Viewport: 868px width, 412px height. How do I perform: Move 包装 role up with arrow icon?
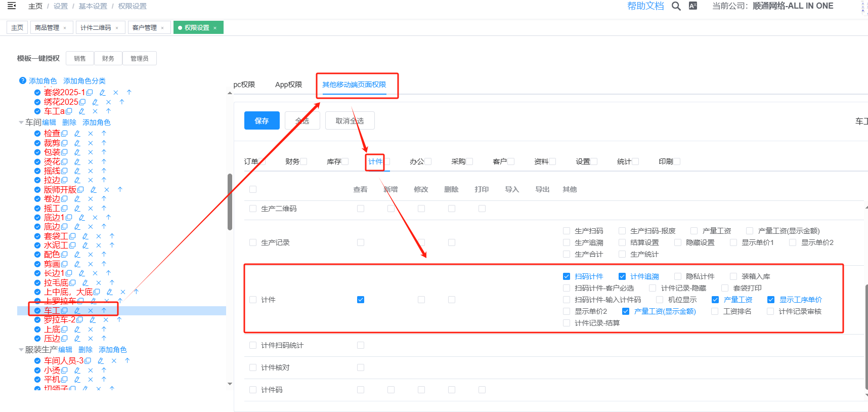click(104, 152)
